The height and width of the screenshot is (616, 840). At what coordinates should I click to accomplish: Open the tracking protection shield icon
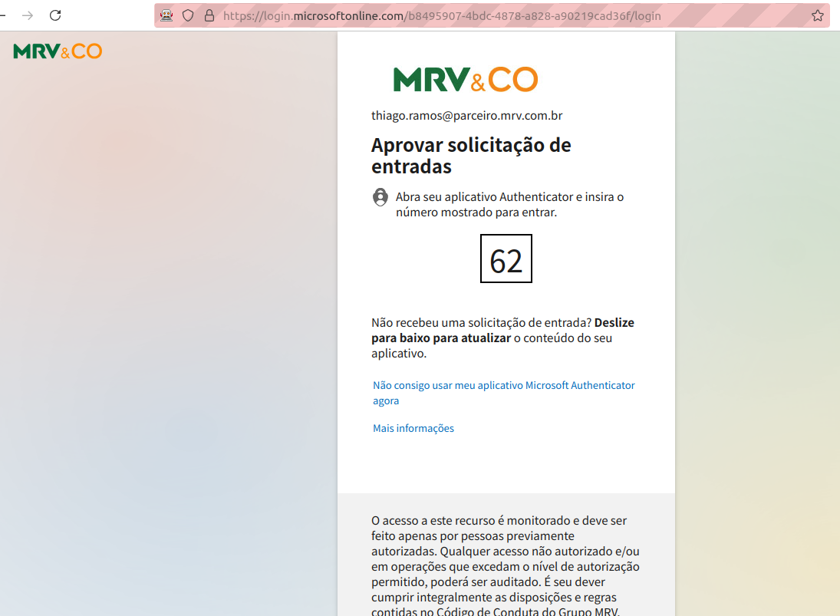188,15
